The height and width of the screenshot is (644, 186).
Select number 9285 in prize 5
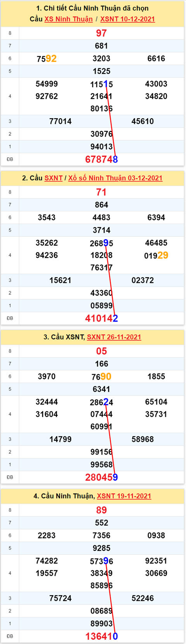pos(102,548)
